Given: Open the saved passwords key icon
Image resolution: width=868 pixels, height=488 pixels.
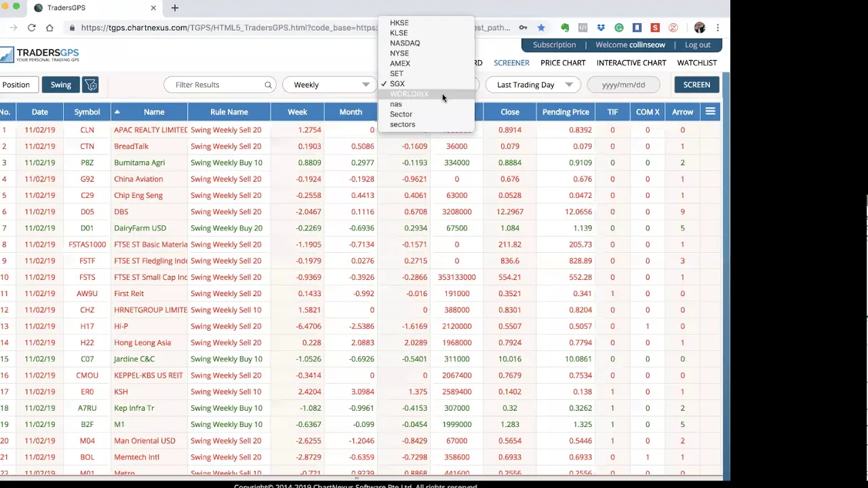Looking at the screenshot, I should coord(523,28).
